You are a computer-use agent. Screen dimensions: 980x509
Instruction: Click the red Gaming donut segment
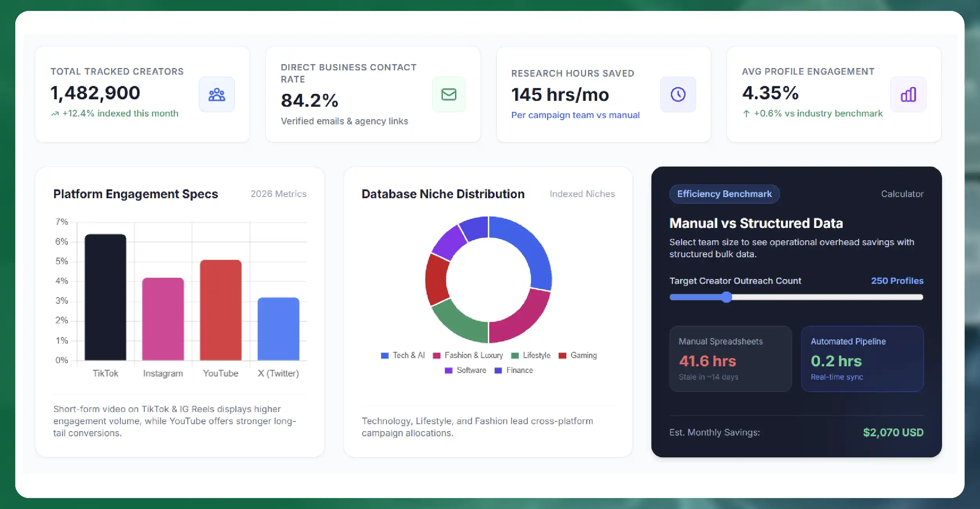tap(437, 280)
